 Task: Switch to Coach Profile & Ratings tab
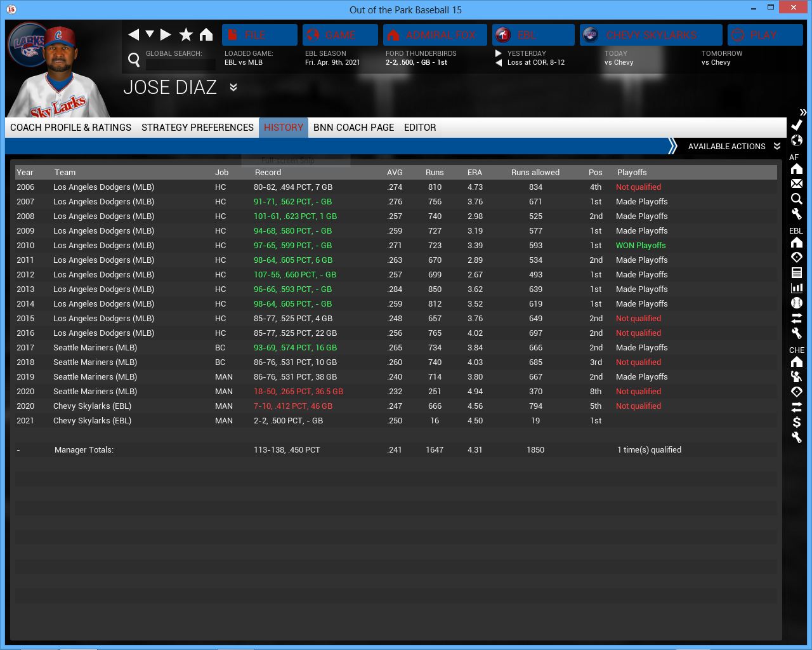coord(71,128)
